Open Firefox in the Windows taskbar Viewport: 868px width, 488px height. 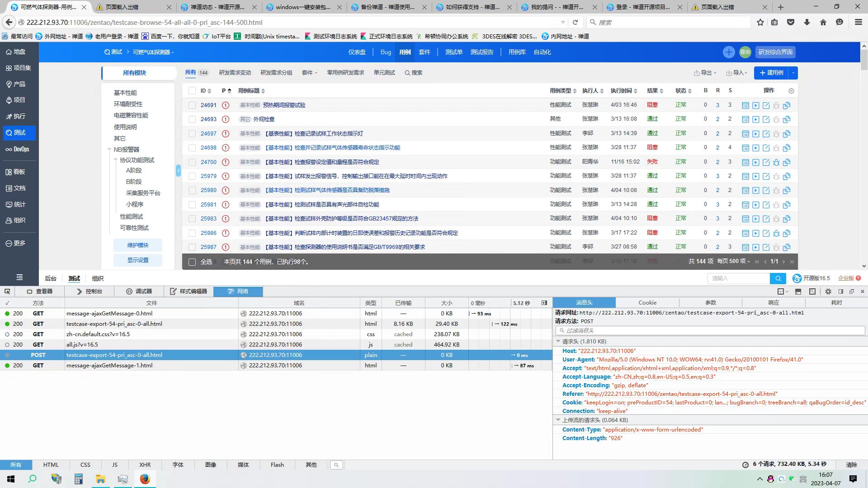145,479
